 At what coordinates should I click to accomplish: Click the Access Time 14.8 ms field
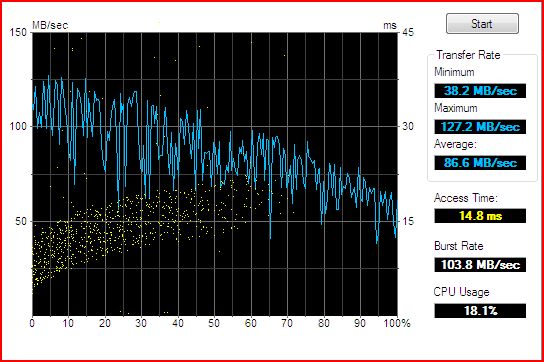[x=480, y=216]
